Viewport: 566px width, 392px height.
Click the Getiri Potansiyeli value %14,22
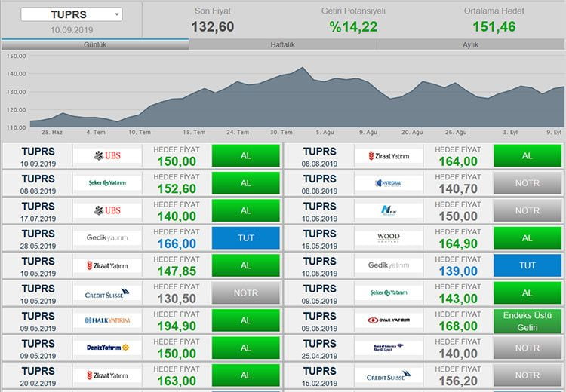[352, 26]
